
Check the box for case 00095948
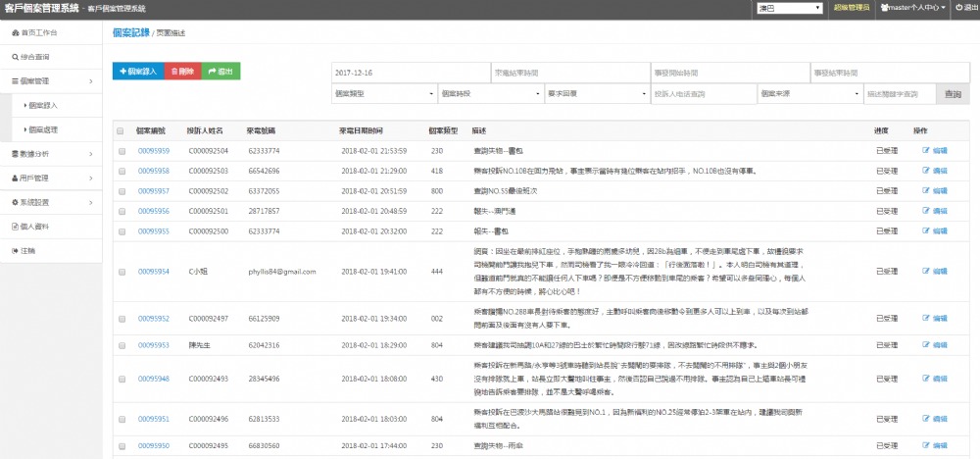[x=122, y=379]
